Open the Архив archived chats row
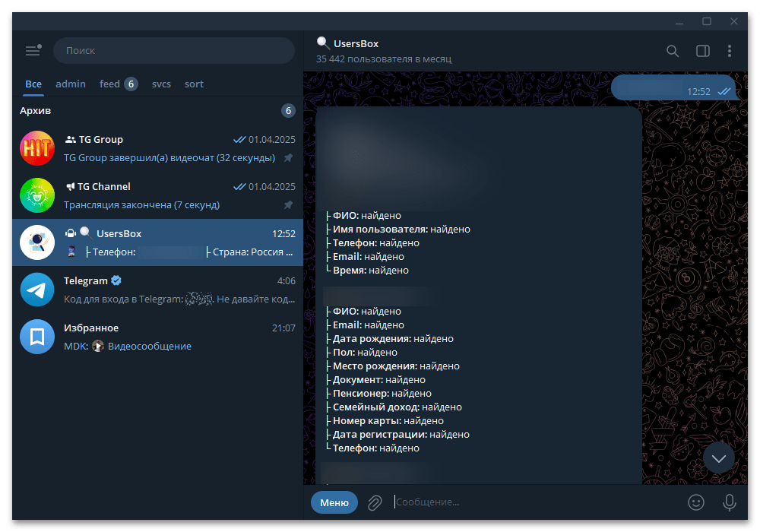This screenshot has width=760, height=532. (x=157, y=111)
